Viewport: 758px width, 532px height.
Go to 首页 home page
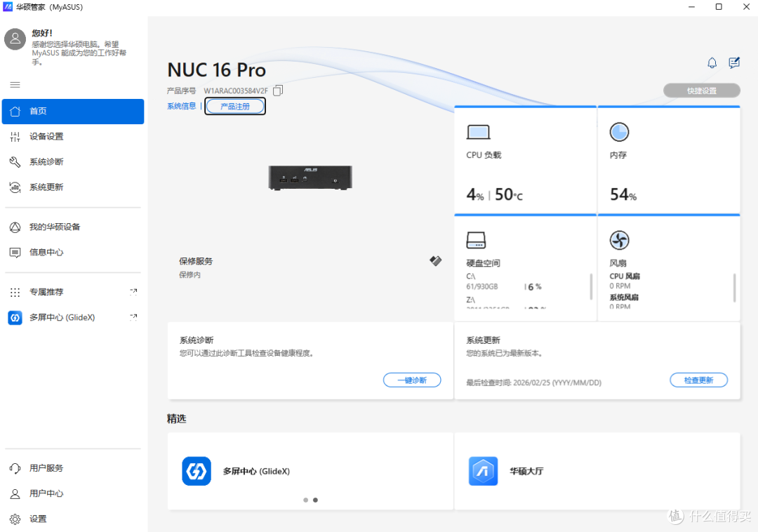[x=73, y=111]
